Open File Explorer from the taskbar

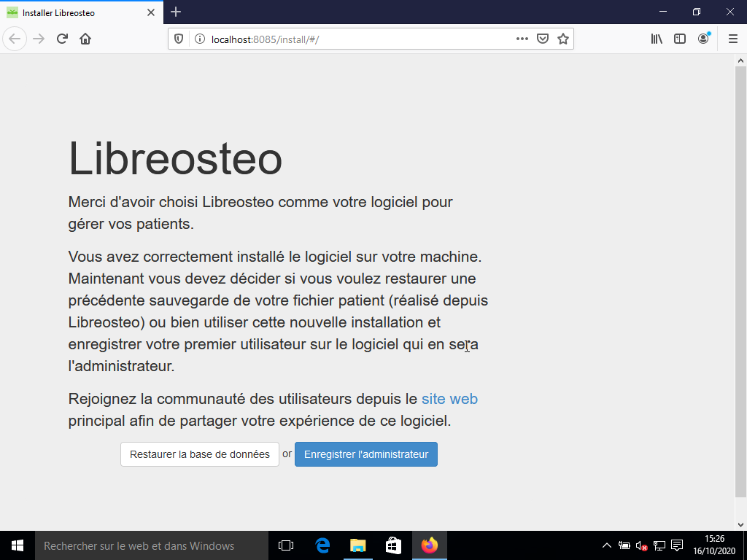click(x=357, y=545)
